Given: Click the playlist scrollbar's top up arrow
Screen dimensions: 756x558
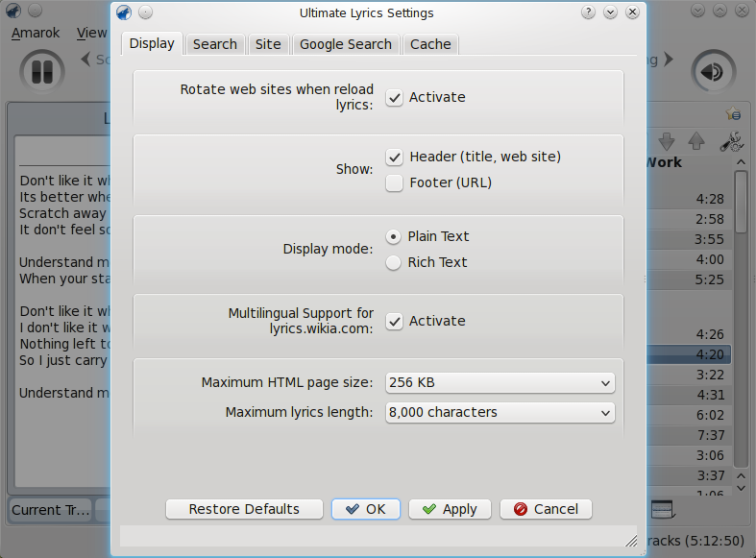Looking at the screenshot, I should (x=741, y=162).
